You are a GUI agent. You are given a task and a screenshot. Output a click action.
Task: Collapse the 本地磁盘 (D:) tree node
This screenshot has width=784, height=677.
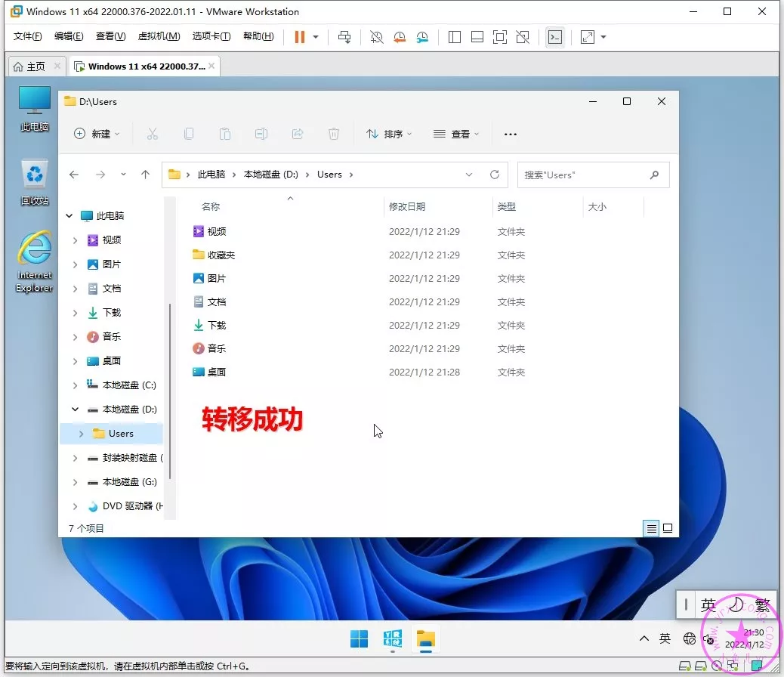[74, 409]
